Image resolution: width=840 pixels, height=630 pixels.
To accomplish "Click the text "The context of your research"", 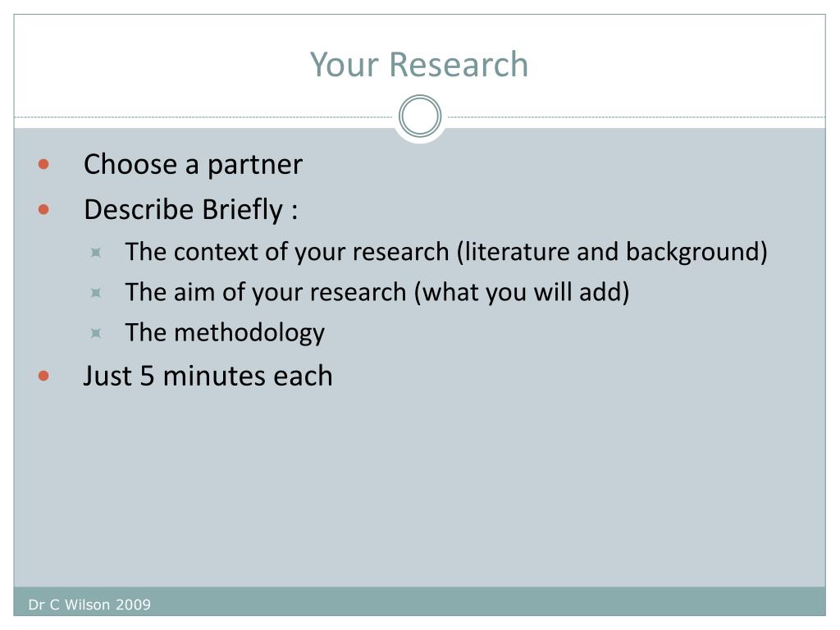I will 287,252.
